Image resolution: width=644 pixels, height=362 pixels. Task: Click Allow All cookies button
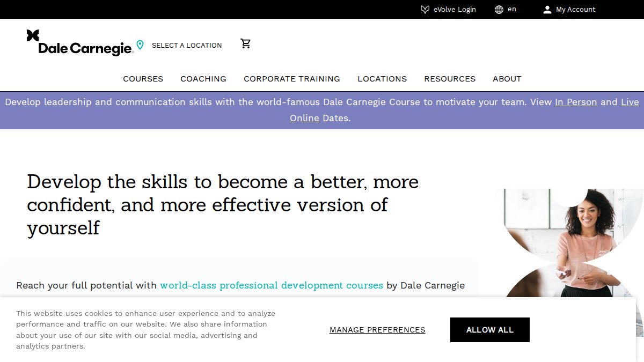pyautogui.click(x=490, y=330)
